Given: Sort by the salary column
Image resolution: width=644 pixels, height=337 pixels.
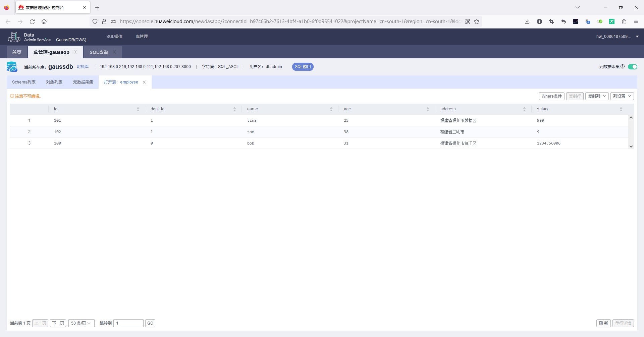Looking at the screenshot, I should (621, 109).
